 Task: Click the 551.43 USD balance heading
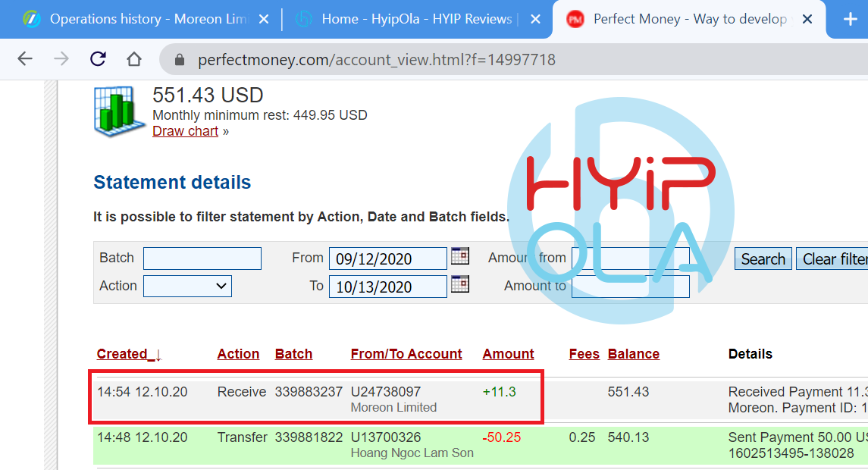point(208,96)
